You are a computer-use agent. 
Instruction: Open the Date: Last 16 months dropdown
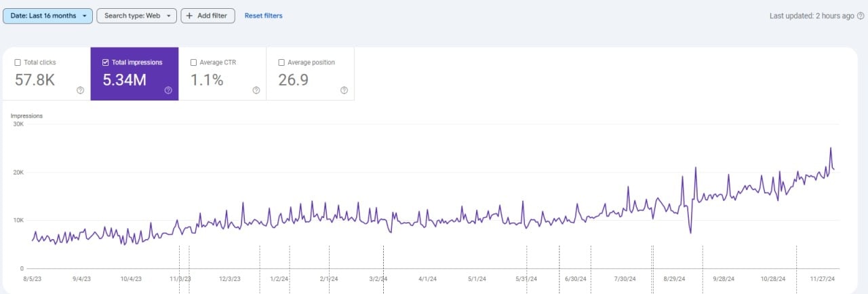47,16
